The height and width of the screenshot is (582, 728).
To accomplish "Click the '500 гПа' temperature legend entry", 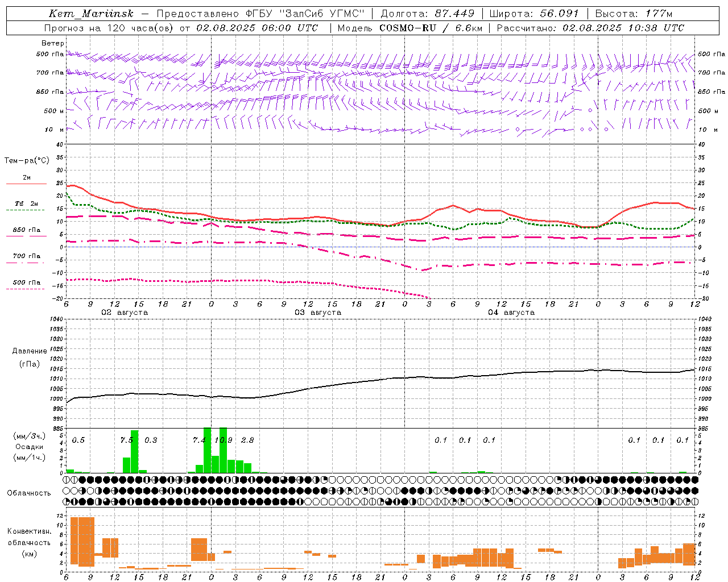I will (x=27, y=282).
